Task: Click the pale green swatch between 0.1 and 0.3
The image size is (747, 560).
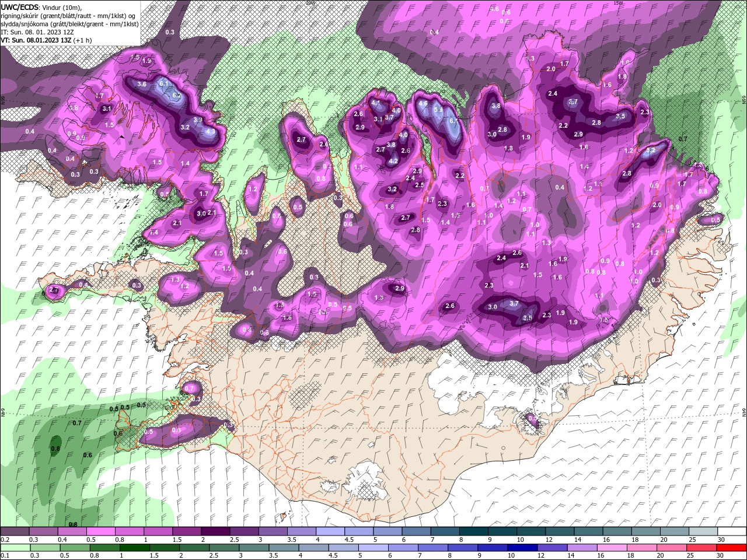Action: tap(15, 548)
